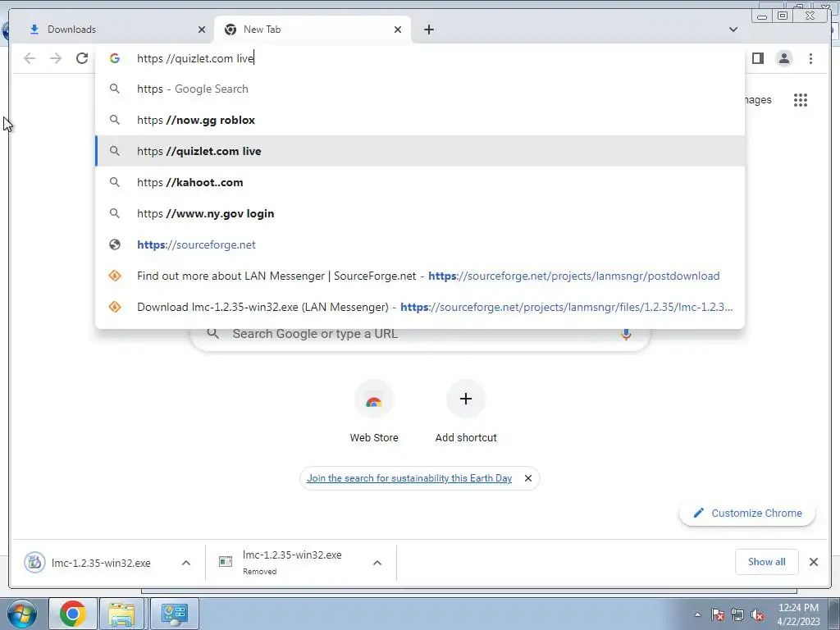Open https://sourceforge.net suggestion
The height and width of the screenshot is (630, 840).
[x=420, y=244]
